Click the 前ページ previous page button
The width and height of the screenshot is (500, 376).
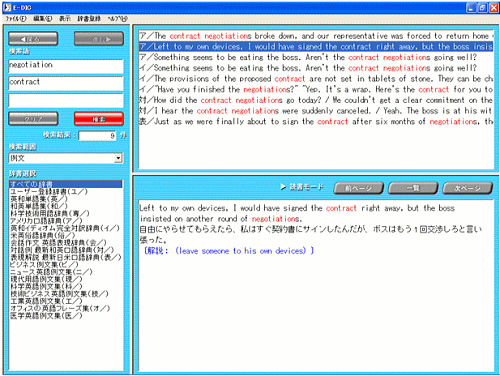tap(358, 188)
